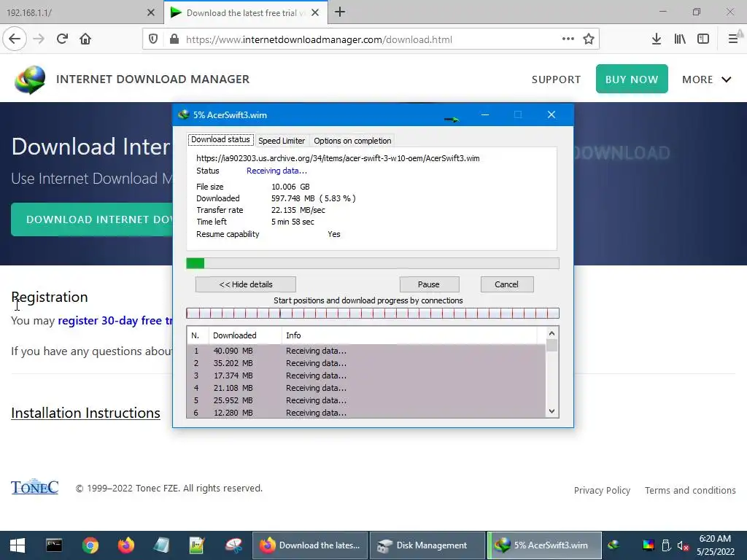Screen dimensions: 747x560
Task: Click the connections list scroll up arrow
Action: point(551,333)
